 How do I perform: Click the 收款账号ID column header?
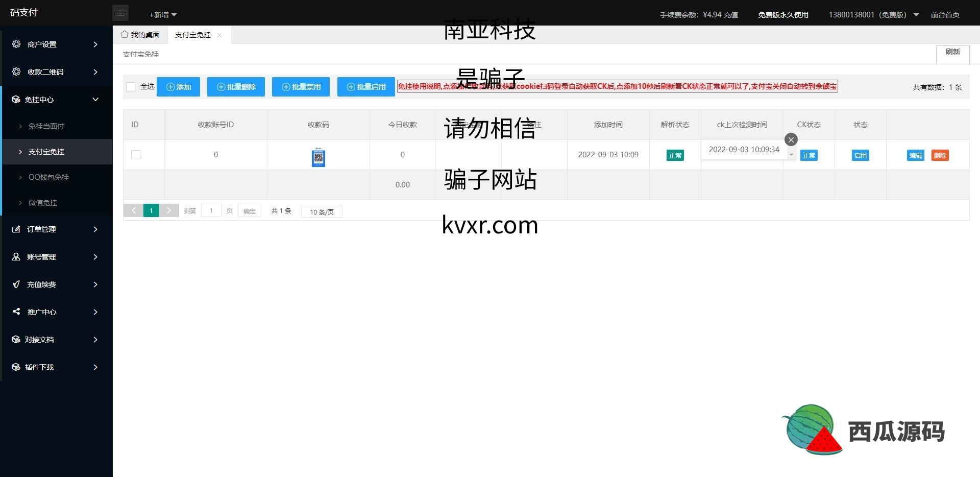[216, 125]
